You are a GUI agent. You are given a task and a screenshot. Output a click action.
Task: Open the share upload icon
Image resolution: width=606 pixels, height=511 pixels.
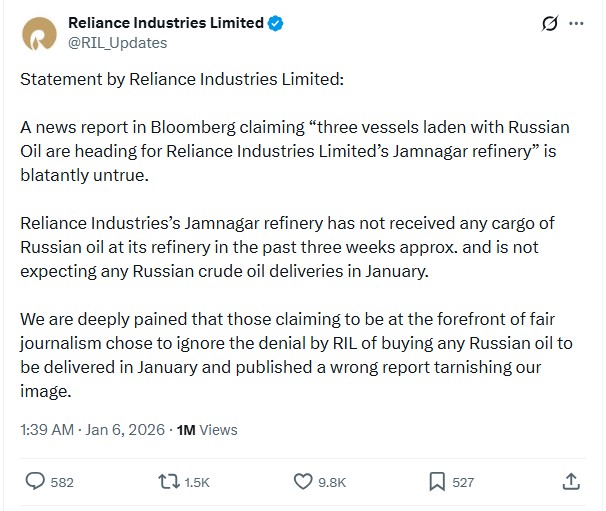point(571,481)
